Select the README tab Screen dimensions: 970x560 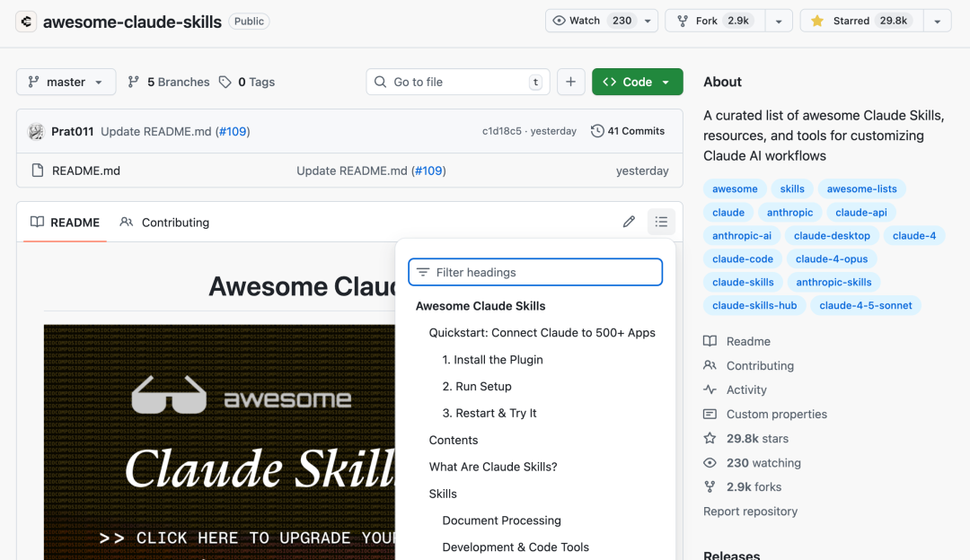tap(64, 222)
